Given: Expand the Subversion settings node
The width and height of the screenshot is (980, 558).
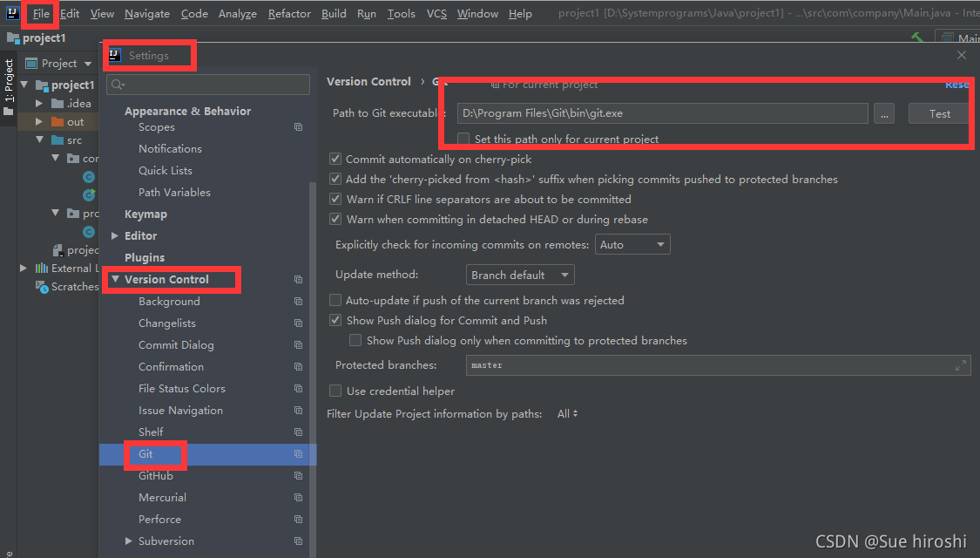Looking at the screenshot, I should [128, 541].
